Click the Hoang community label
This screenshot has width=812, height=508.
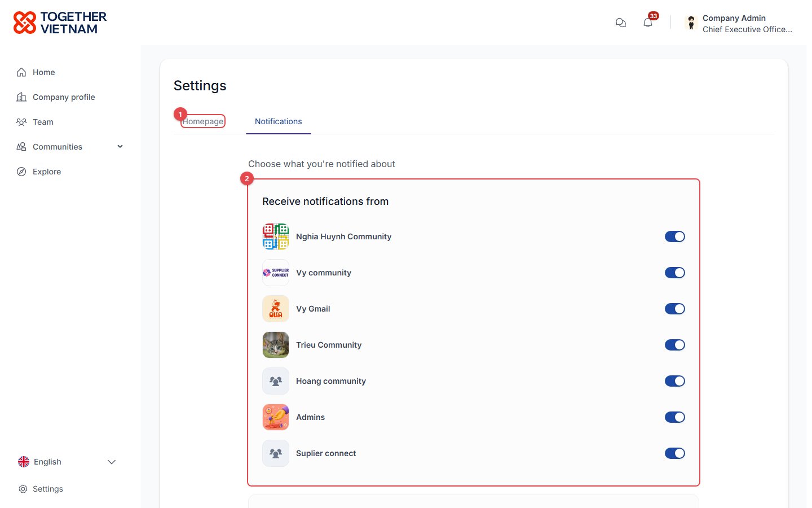click(331, 381)
